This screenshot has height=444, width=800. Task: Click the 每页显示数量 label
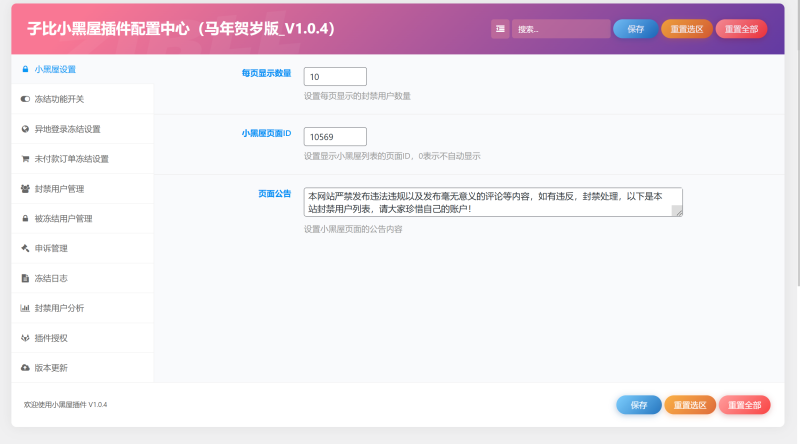266,73
